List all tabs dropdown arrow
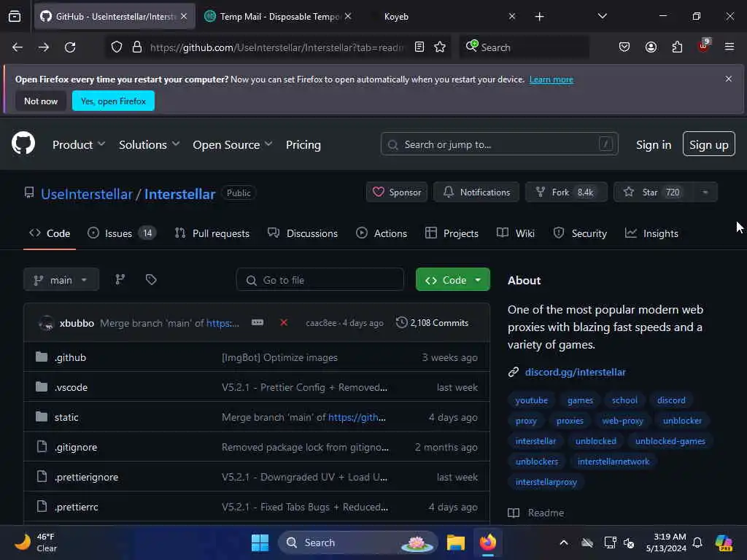 [x=602, y=16]
